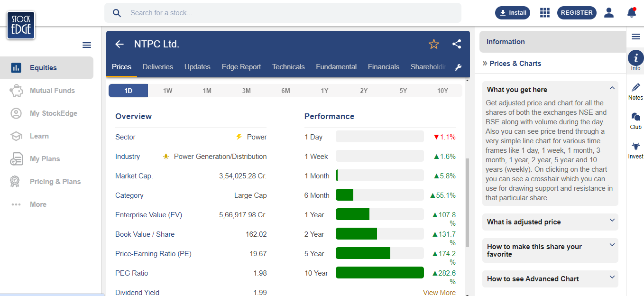Expand What is adjusted price

point(550,222)
